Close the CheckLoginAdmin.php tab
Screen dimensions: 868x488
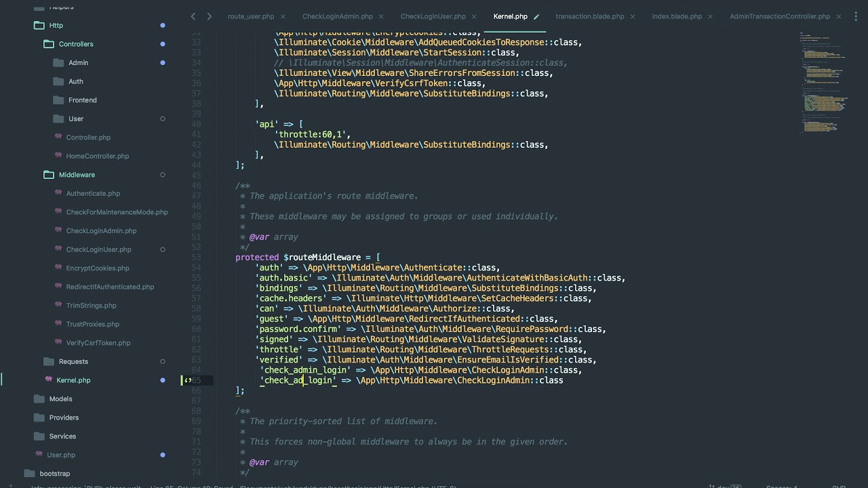point(382,16)
